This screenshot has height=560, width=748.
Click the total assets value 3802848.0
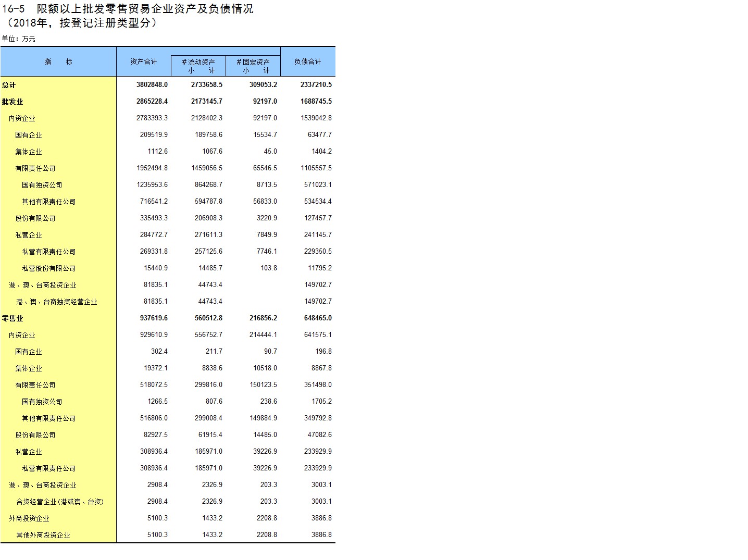pyautogui.click(x=152, y=84)
